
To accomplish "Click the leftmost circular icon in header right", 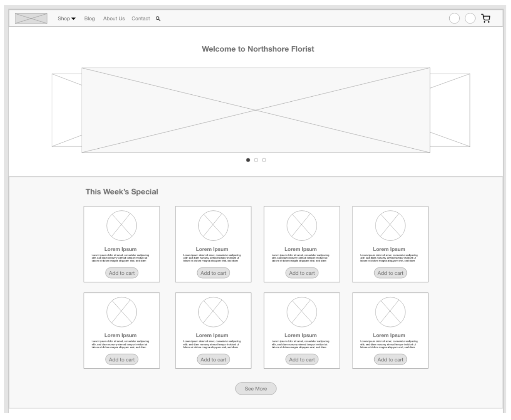I will pyautogui.click(x=454, y=18).
